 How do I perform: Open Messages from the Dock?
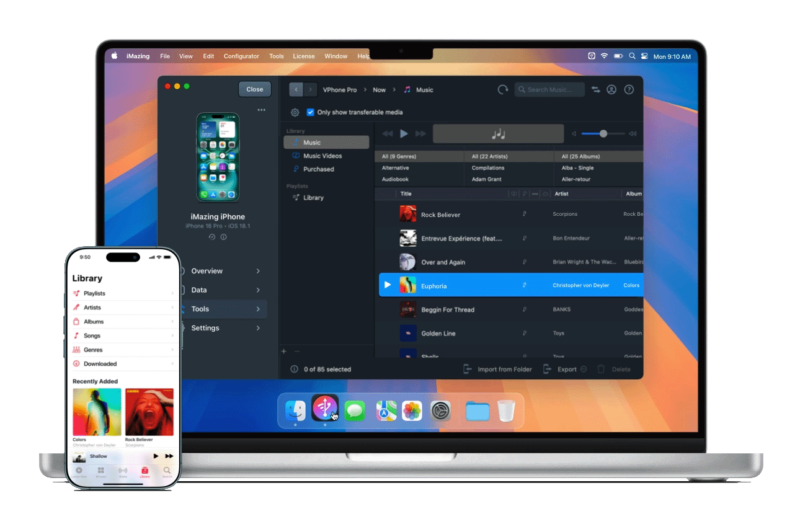point(355,410)
